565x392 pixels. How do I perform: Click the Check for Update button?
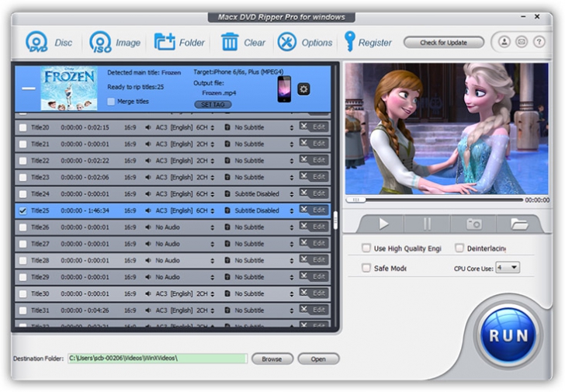click(x=444, y=42)
